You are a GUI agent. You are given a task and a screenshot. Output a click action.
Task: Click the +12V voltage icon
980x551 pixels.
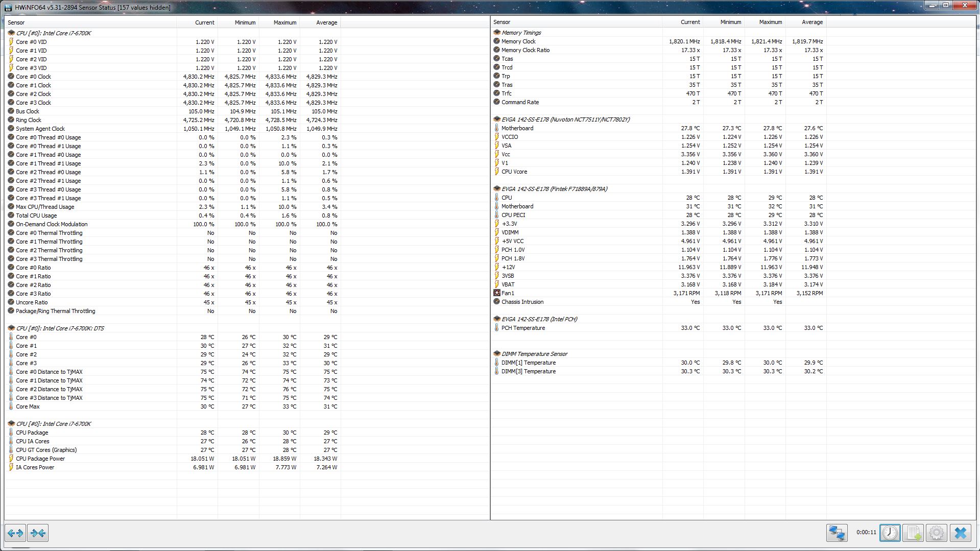(496, 267)
